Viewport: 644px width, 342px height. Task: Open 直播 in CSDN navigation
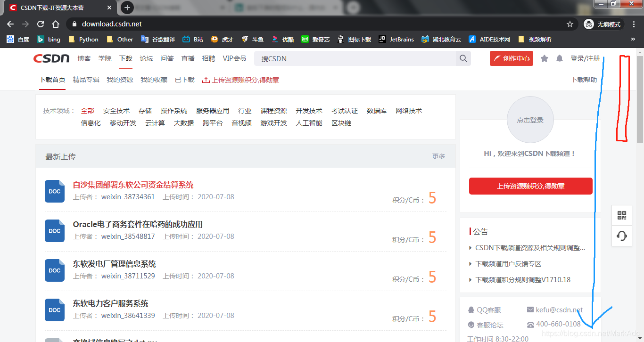tap(188, 58)
